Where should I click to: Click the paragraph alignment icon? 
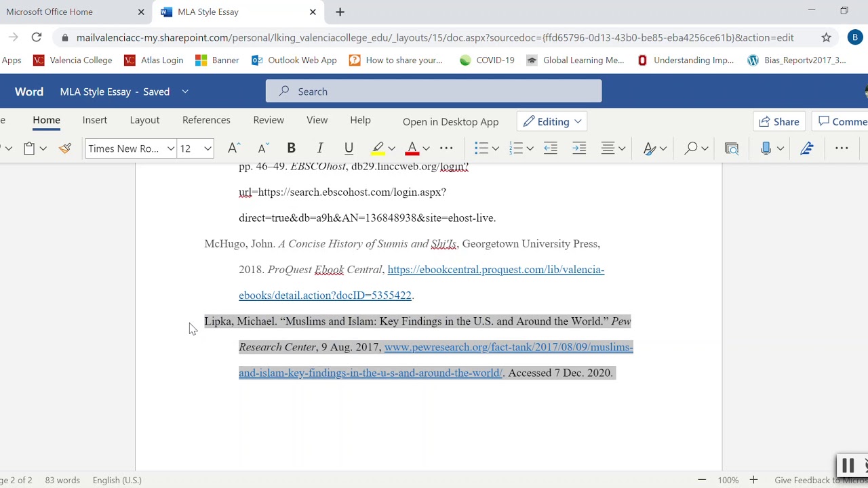pos(608,148)
